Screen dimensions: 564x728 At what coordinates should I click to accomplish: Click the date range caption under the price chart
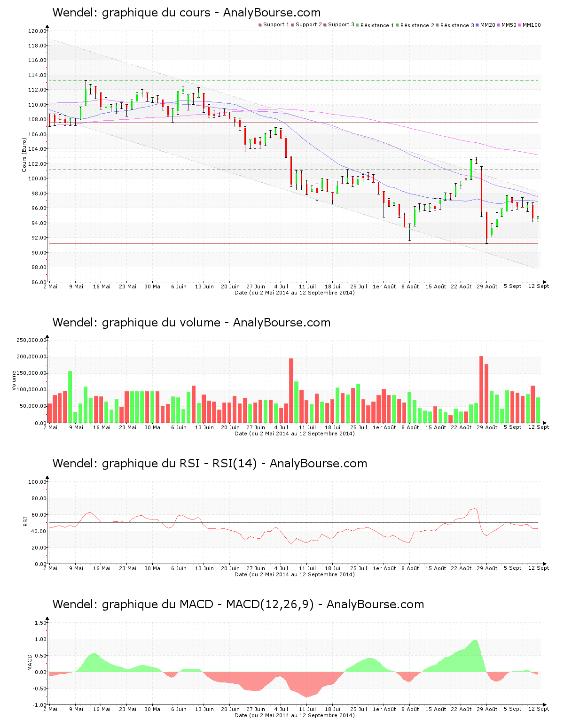click(x=295, y=293)
